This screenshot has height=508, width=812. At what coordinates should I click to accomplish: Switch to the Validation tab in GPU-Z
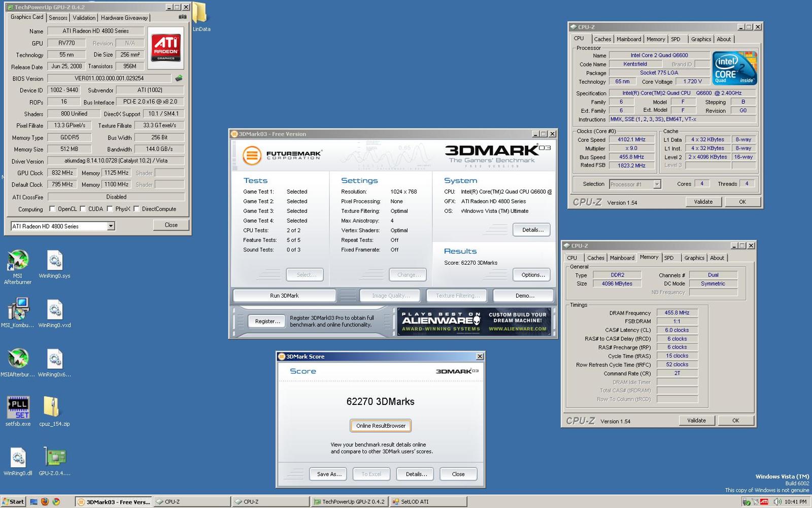click(84, 18)
